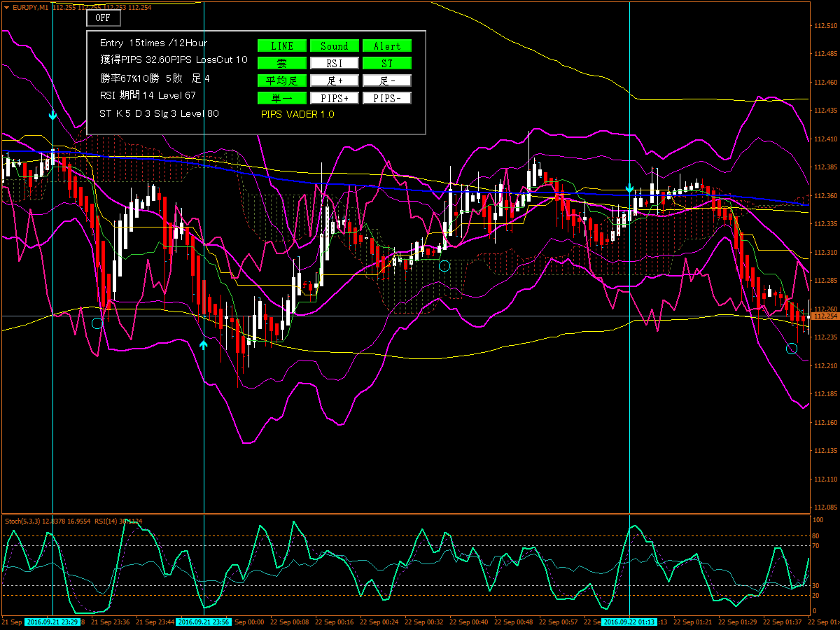Screen dimensions: 840x630
Task: Click the '22 Sep 00:08' time axis label
Action: 290,622
